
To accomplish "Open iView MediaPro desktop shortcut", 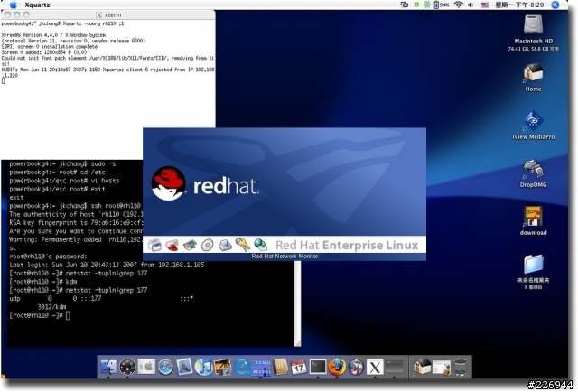I will click(x=533, y=121).
